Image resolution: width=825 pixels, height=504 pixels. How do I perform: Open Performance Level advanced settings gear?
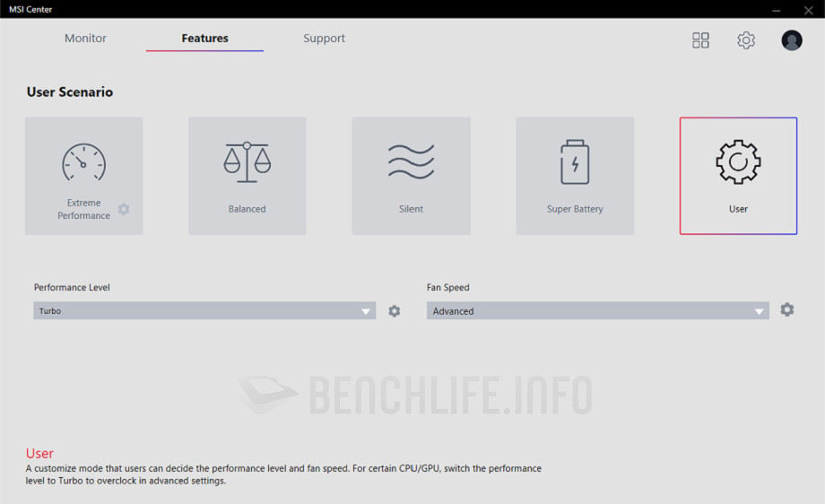(394, 311)
